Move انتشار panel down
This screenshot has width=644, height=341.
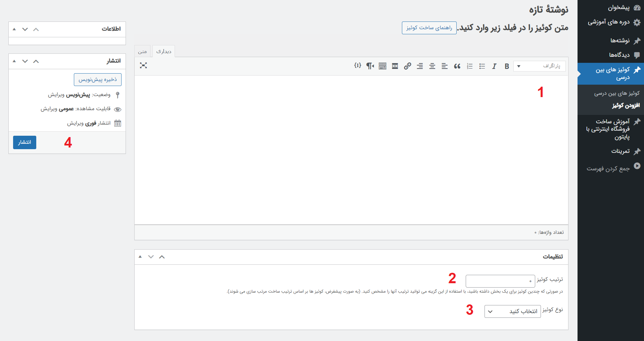tap(25, 61)
